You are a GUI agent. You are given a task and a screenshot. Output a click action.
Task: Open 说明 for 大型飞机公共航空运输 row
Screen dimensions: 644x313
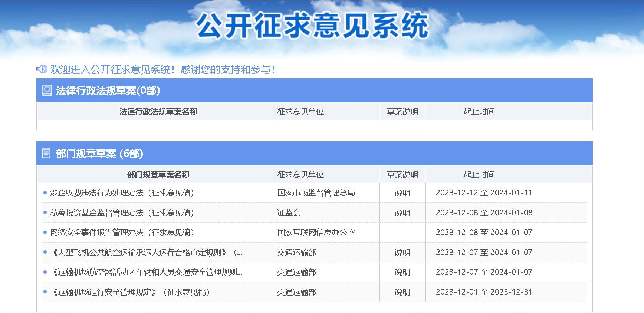[402, 253]
